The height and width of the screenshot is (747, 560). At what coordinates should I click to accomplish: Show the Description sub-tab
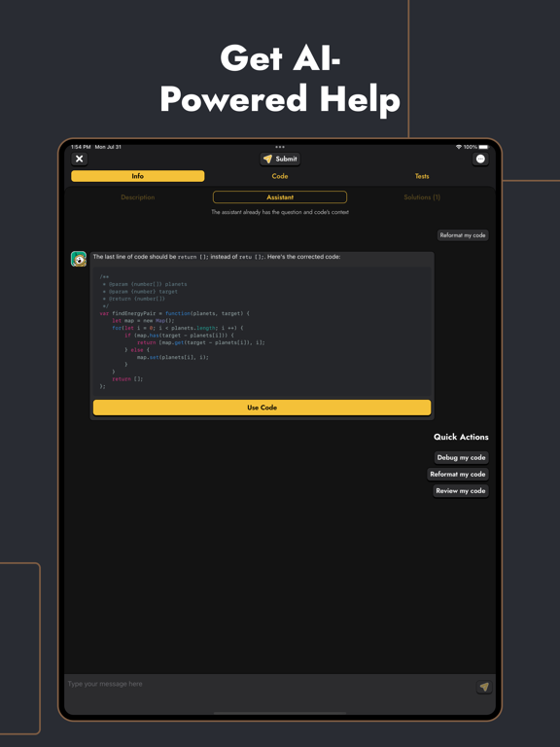138,197
